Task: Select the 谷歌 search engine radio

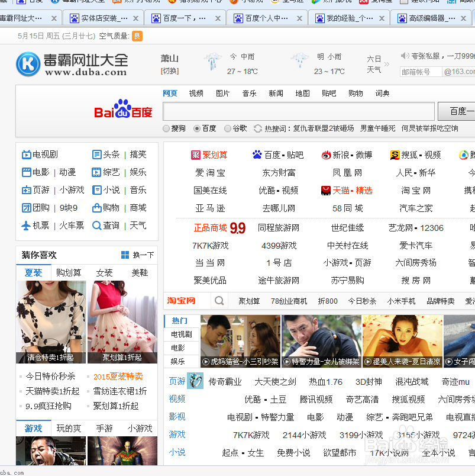Action: [228, 128]
